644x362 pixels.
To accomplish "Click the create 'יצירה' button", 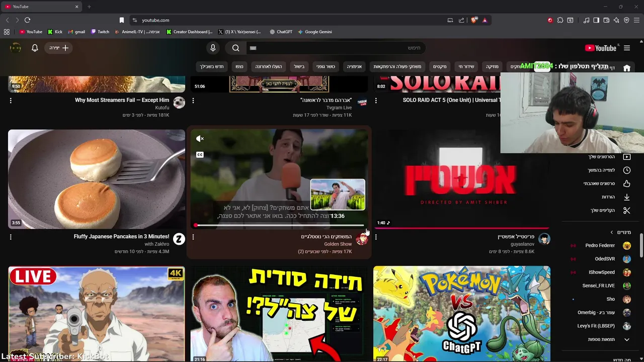I will pos(59,48).
